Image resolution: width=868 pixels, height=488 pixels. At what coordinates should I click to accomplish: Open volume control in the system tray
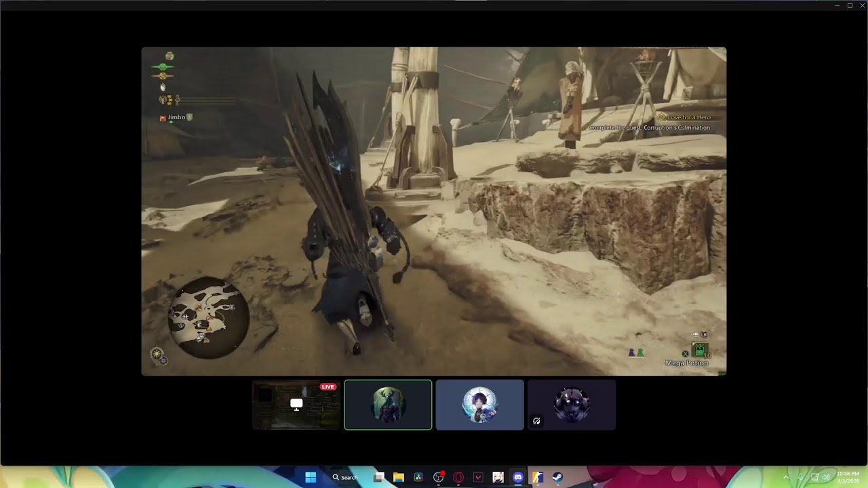click(x=825, y=477)
